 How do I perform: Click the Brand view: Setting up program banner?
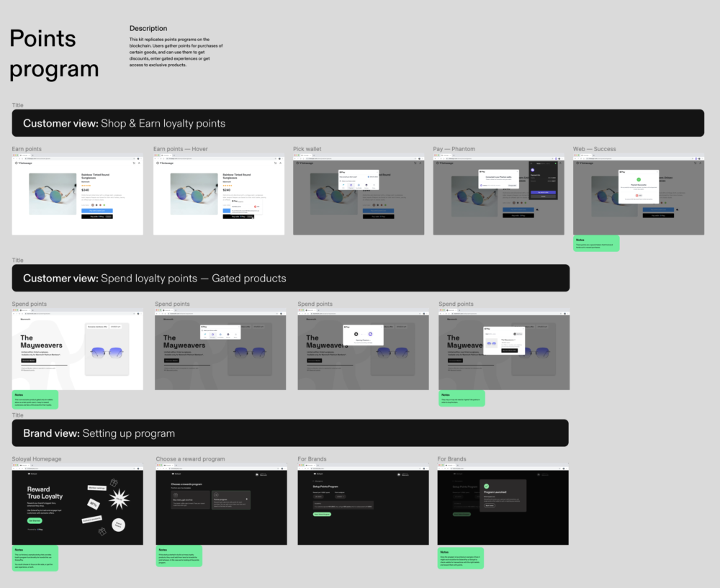290,433
